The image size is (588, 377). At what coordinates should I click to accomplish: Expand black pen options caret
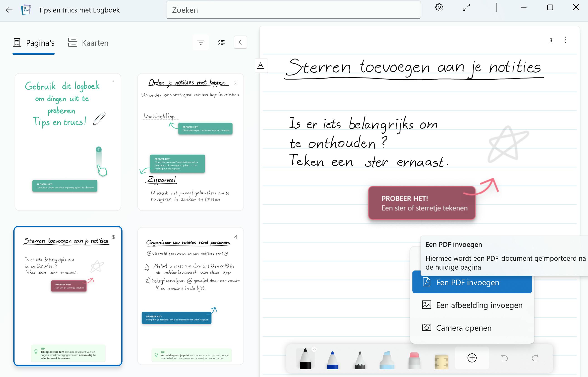(314, 349)
